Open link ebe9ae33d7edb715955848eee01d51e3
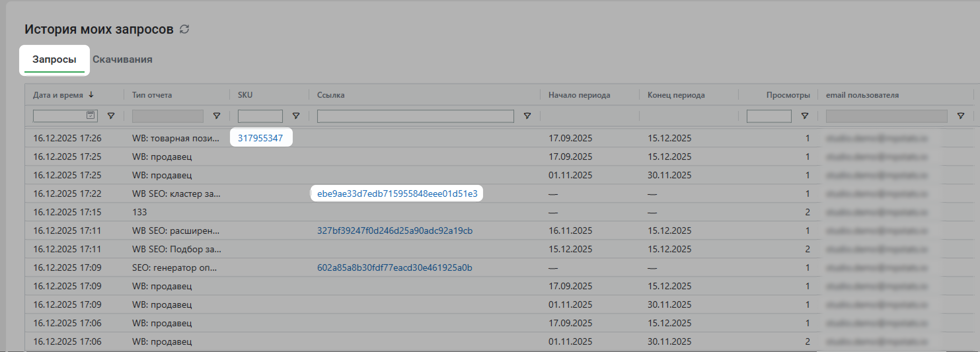The height and width of the screenshot is (352, 980). [x=397, y=194]
